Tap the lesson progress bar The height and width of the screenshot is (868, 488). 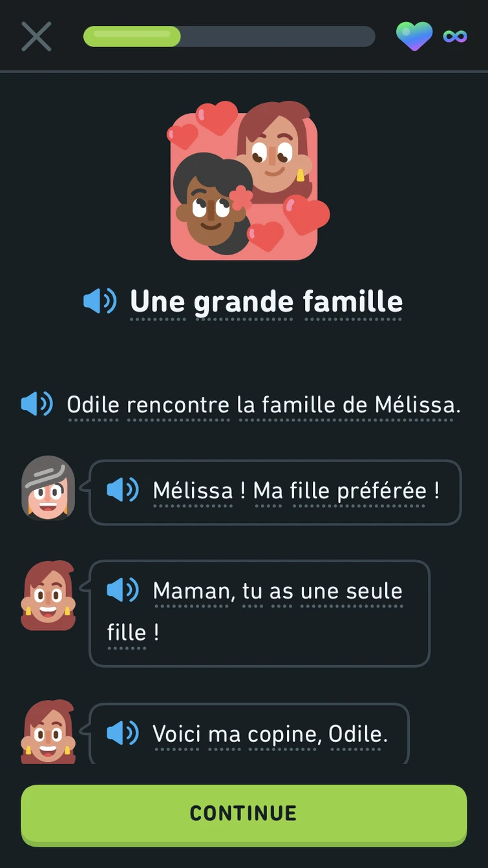coord(229,36)
